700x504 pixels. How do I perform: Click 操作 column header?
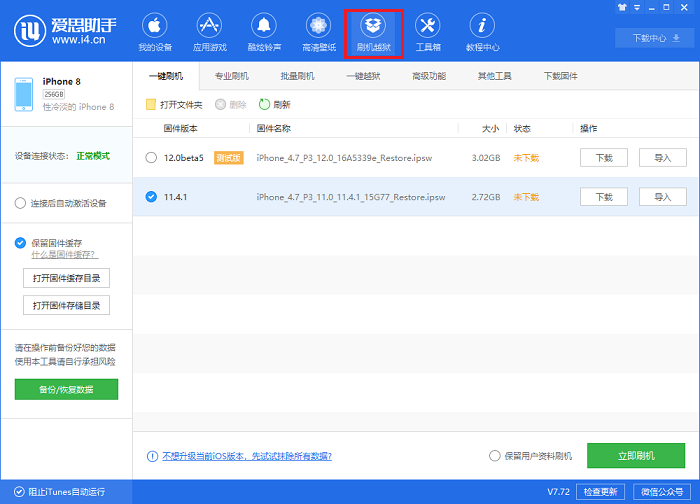click(588, 129)
